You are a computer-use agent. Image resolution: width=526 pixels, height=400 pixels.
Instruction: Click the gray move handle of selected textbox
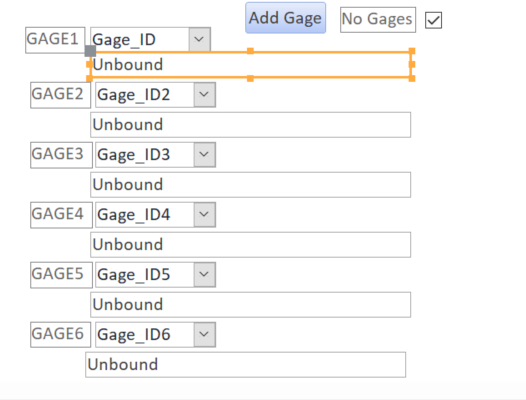click(x=90, y=51)
